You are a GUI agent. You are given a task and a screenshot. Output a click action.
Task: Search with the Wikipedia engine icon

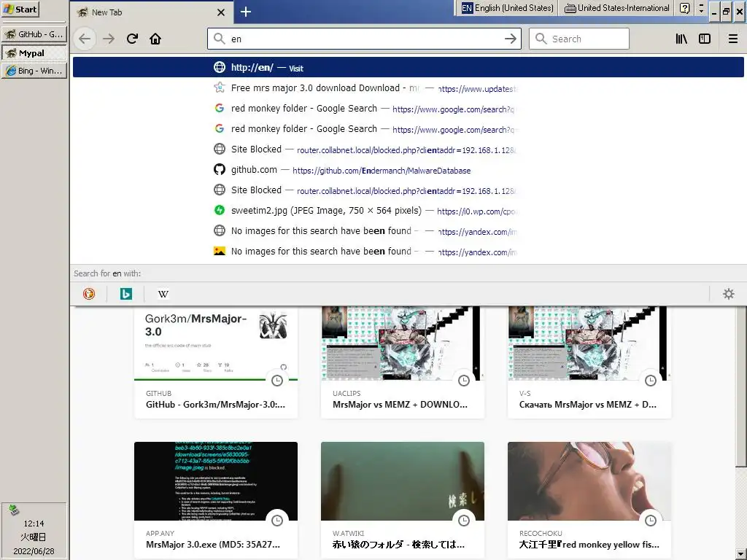coord(163,294)
